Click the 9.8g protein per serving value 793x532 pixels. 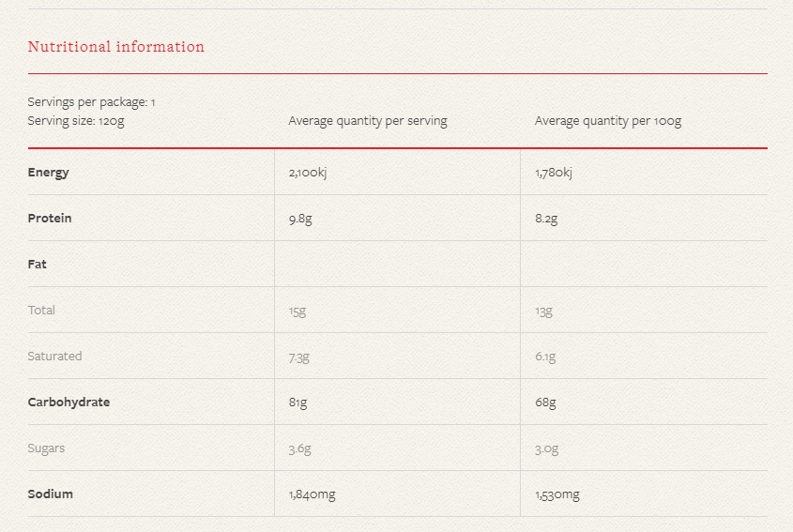(x=300, y=219)
